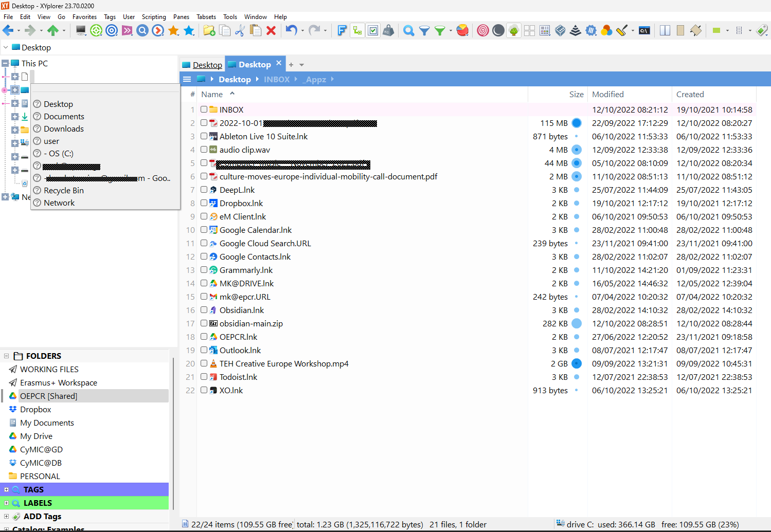This screenshot has width=771, height=532.
Task: Click the New Folder toolbar icon
Action: coord(209,31)
